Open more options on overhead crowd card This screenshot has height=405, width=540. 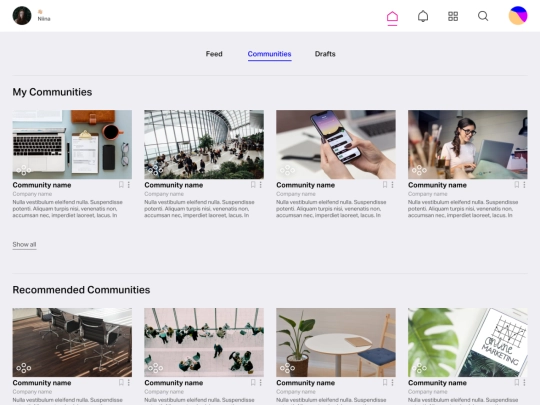click(261, 382)
